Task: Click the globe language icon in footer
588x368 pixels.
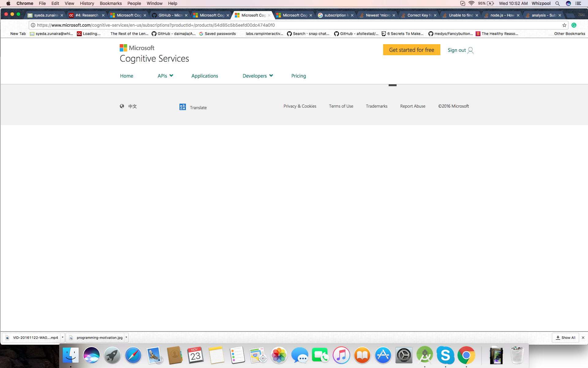Action: [x=122, y=106]
